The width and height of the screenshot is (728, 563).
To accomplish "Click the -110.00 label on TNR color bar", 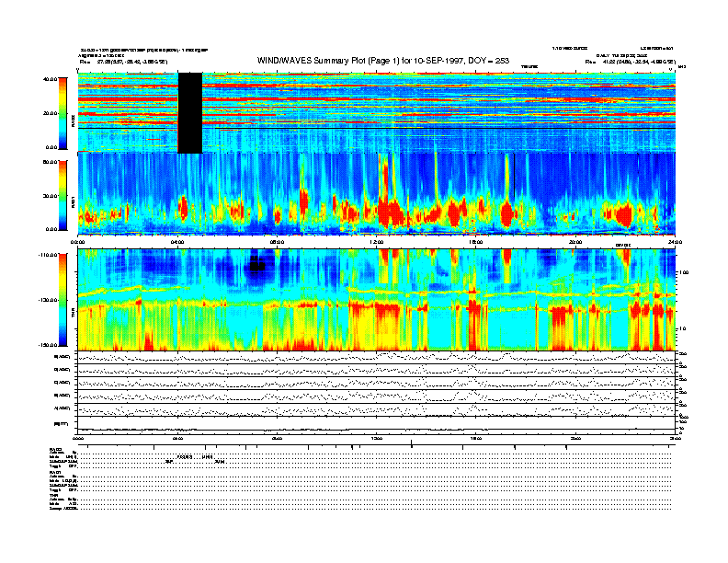I will (48, 255).
